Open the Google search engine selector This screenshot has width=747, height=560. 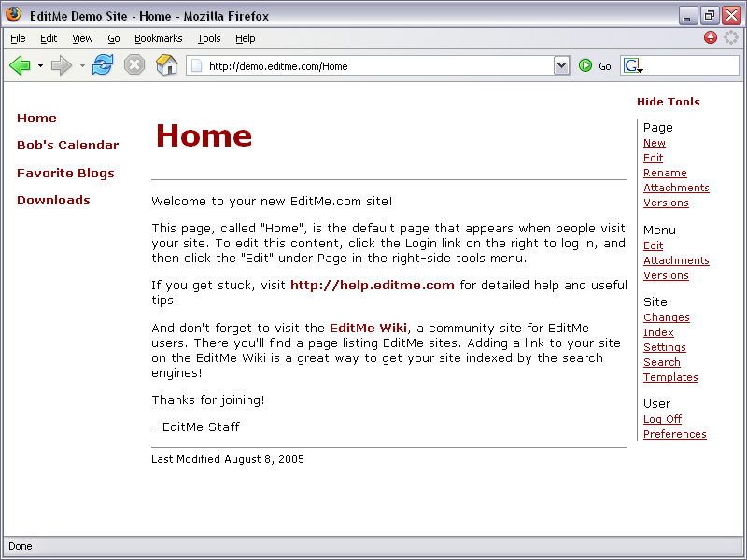[634, 65]
